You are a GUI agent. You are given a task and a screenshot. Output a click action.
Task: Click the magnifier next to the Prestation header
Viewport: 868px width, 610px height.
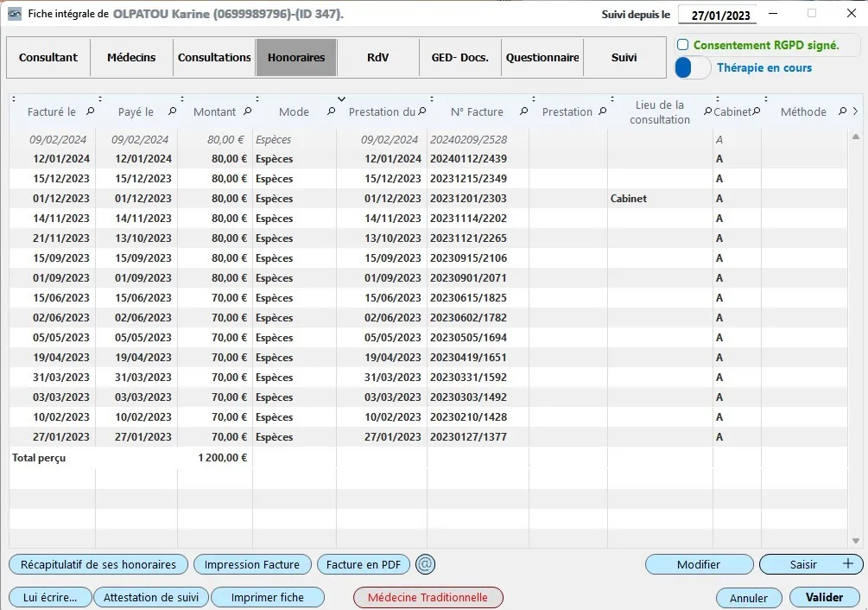603,111
